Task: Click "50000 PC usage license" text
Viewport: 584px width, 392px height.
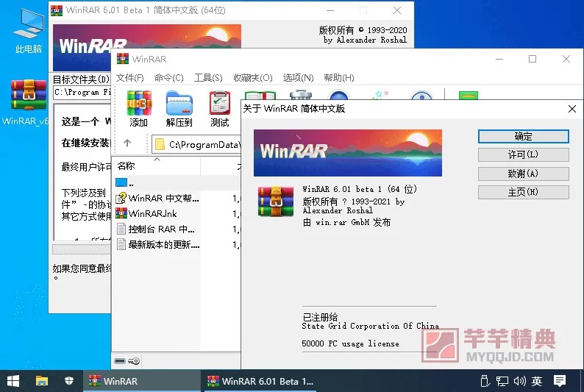Action: click(x=350, y=343)
